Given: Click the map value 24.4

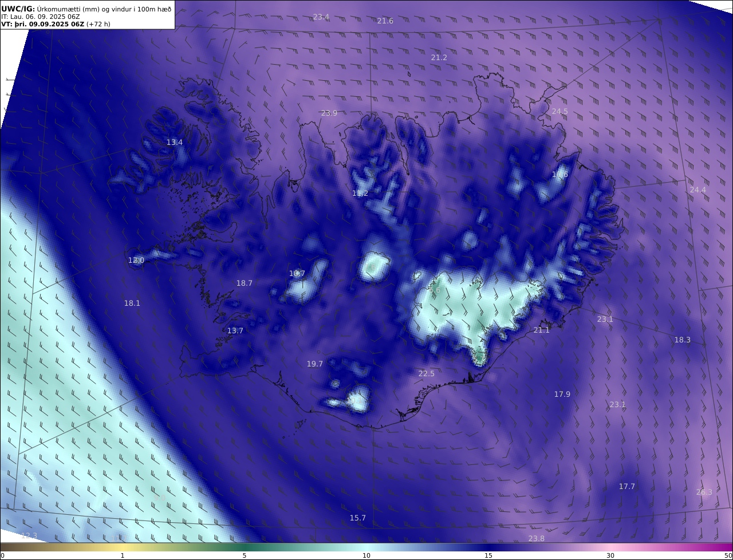Looking at the screenshot, I should (698, 190).
